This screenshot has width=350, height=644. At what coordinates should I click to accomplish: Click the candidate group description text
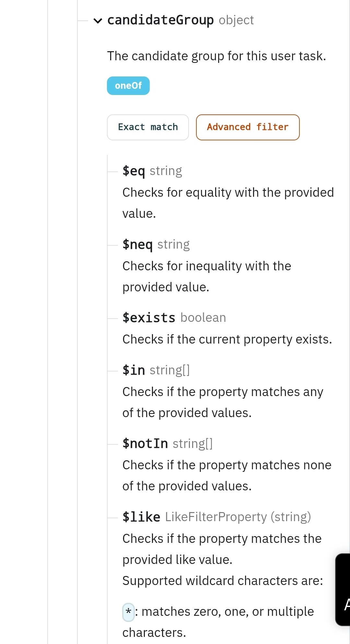coord(216,56)
